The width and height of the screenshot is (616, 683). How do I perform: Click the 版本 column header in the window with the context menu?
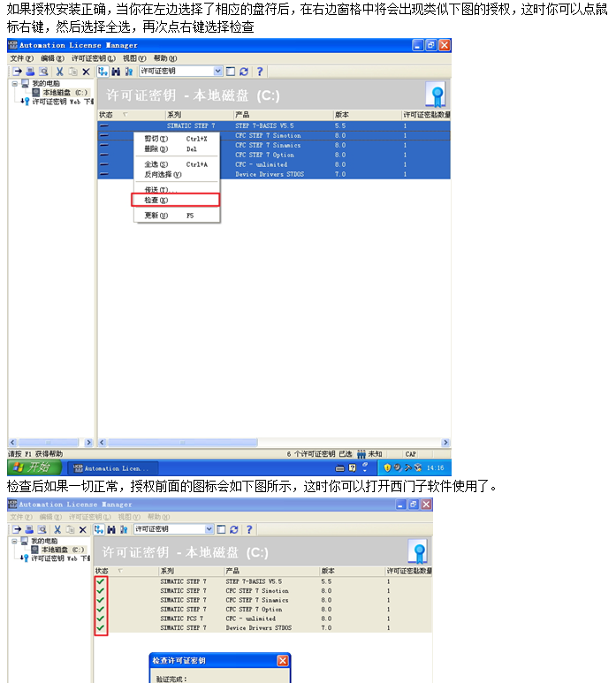(368, 115)
